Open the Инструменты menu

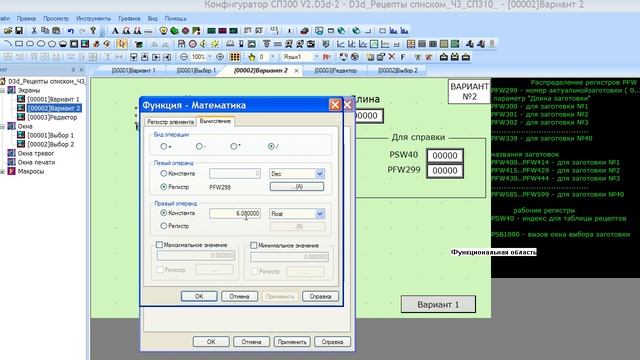(93, 18)
